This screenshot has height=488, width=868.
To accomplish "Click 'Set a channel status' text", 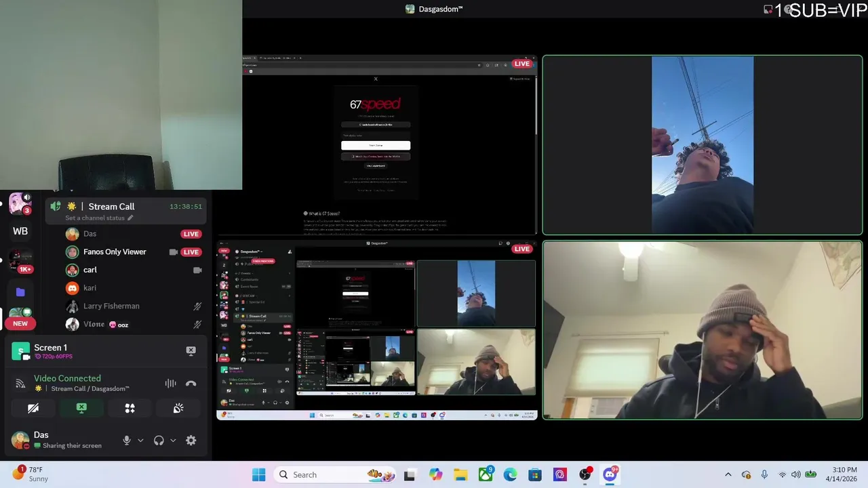I will tap(95, 218).
